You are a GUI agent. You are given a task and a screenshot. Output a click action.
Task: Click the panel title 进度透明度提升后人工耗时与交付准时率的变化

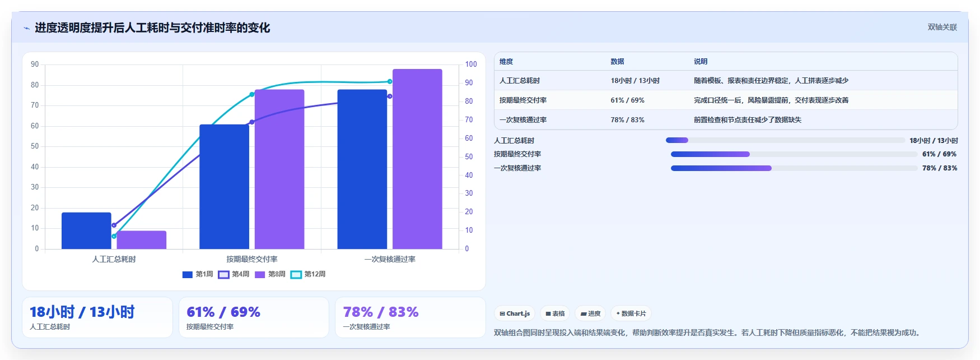tap(152, 27)
